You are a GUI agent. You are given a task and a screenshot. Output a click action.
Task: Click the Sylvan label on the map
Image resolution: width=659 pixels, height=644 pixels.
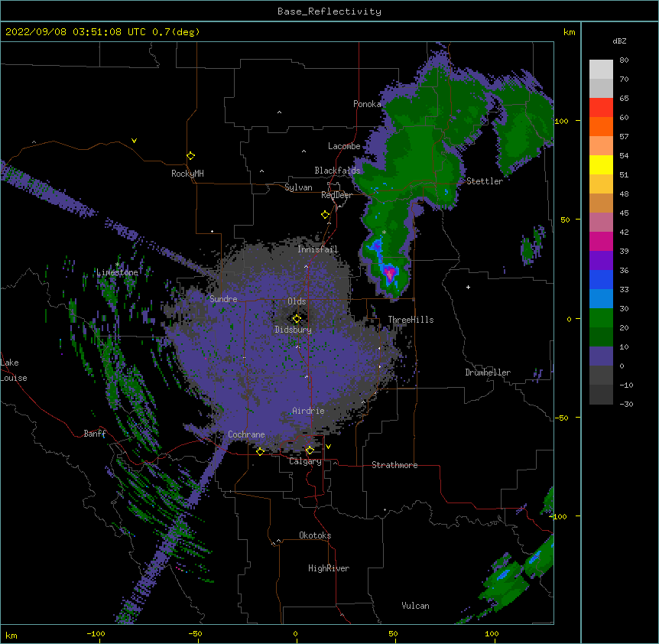298,187
